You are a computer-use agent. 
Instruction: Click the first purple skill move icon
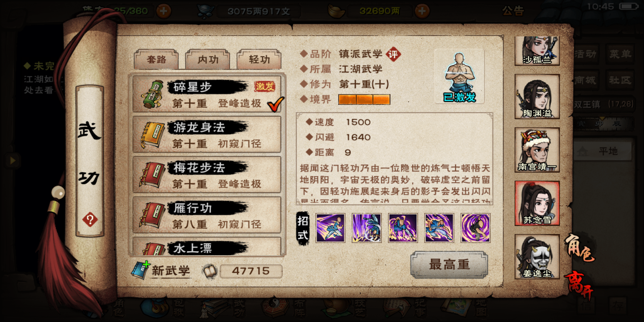coord(330,228)
